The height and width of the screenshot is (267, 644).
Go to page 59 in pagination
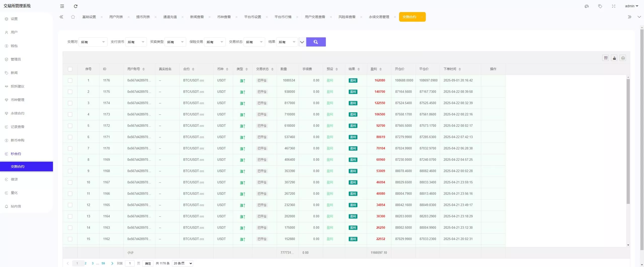[x=103, y=263]
